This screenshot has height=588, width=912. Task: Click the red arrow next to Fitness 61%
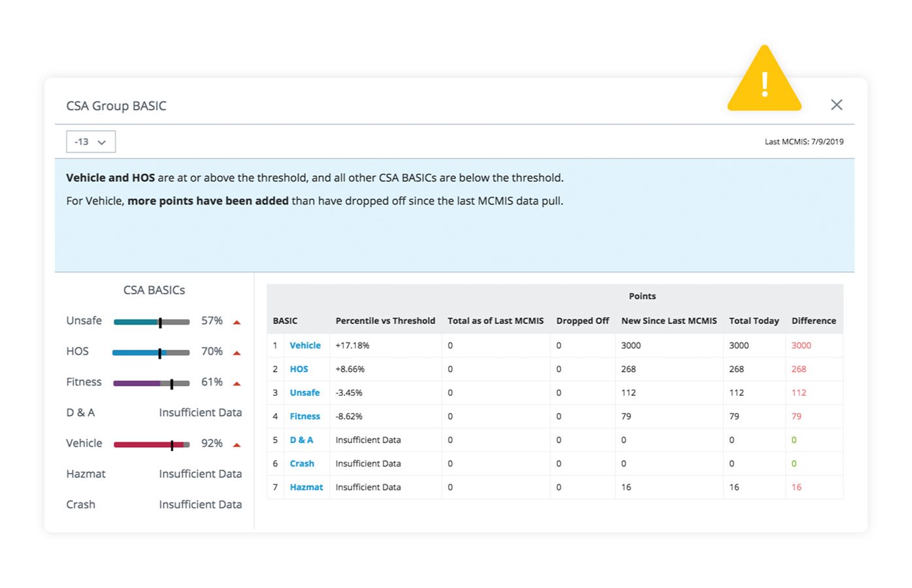[x=237, y=384]
